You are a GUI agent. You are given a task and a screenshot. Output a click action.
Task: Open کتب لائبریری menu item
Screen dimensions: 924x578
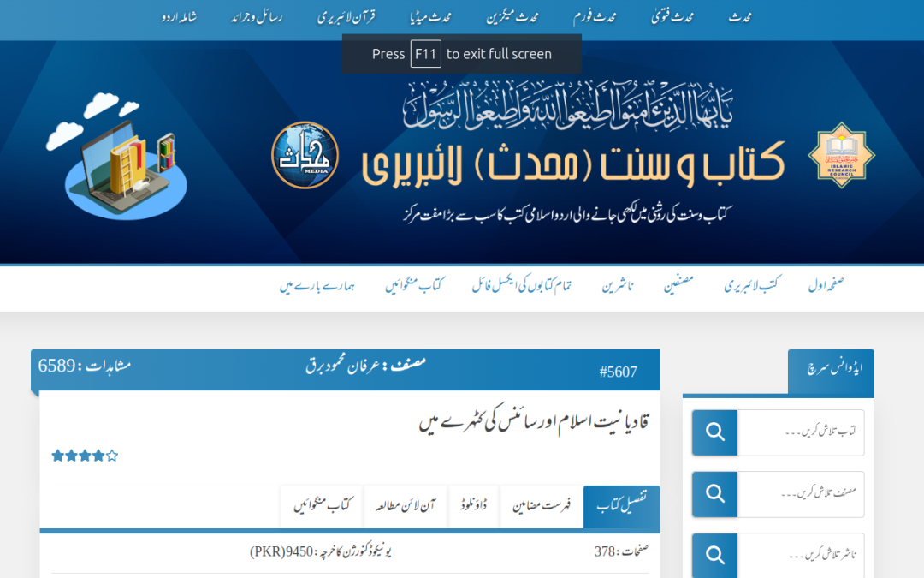tap(753, 285)
